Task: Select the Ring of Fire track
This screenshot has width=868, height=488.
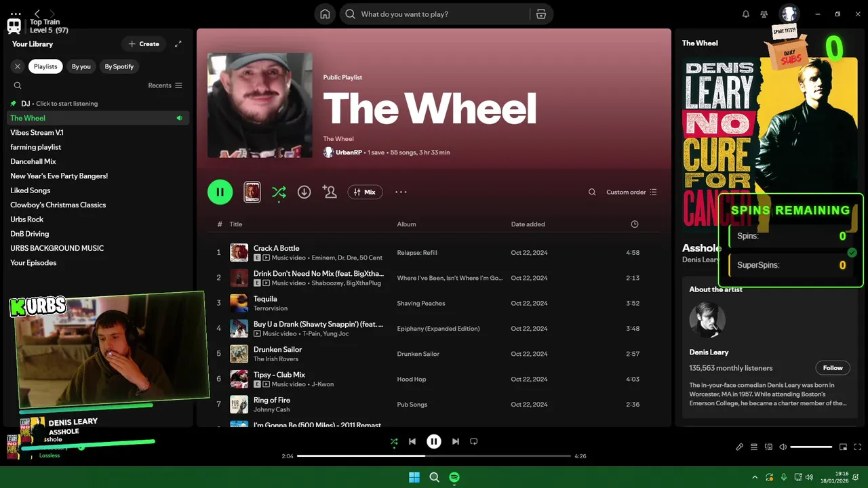Action: 434,405
